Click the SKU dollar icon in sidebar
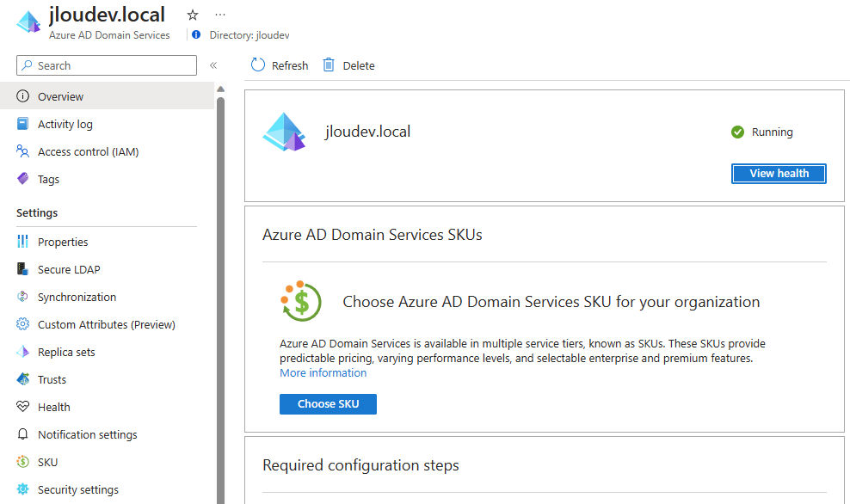 [22, 462]
